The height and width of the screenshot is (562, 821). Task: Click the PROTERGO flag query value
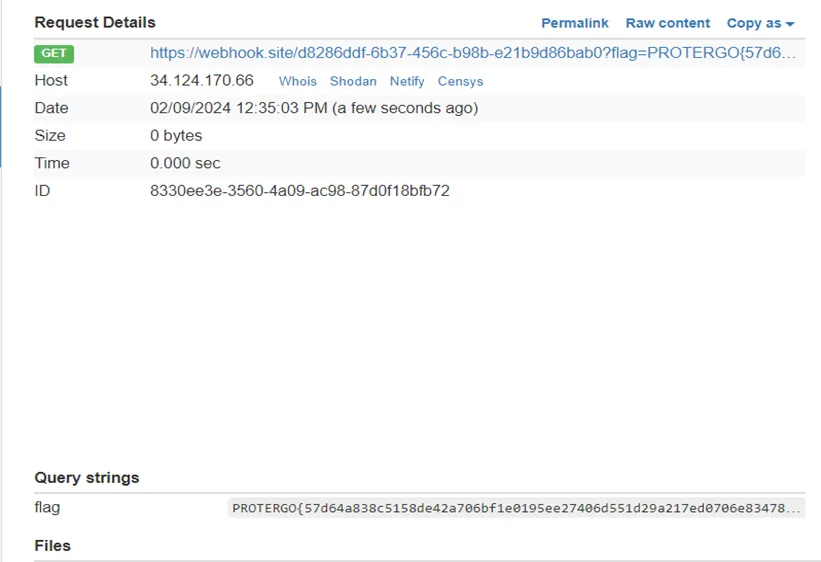tap(515, 508)
